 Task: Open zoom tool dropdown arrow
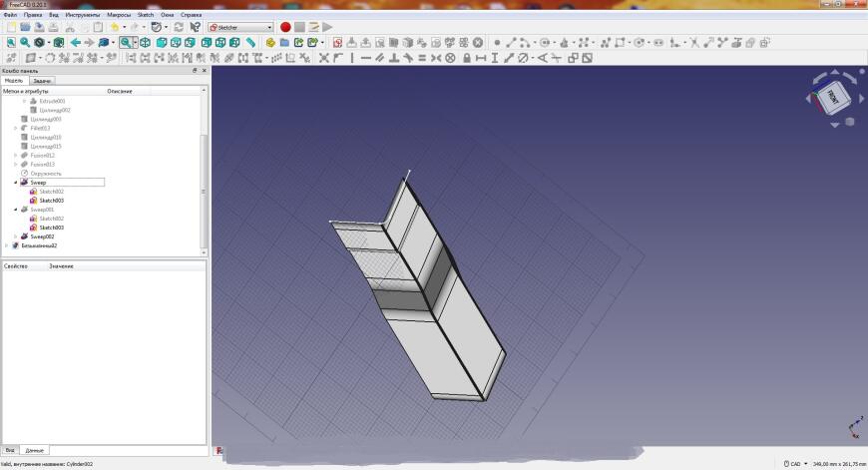click(x=135, y=43)
